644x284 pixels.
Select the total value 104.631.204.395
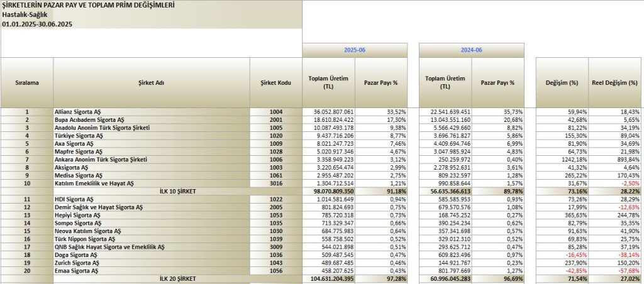[x=329, y=279]
